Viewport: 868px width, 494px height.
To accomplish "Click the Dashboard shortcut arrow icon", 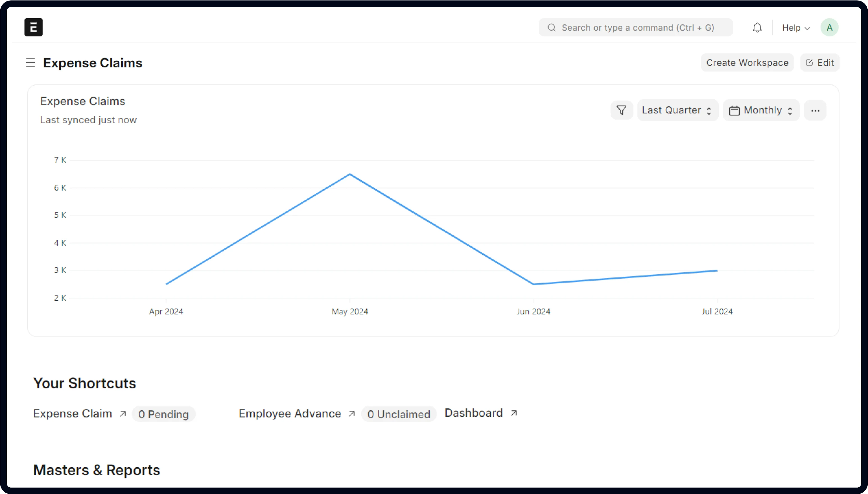I will pos(514,413).
